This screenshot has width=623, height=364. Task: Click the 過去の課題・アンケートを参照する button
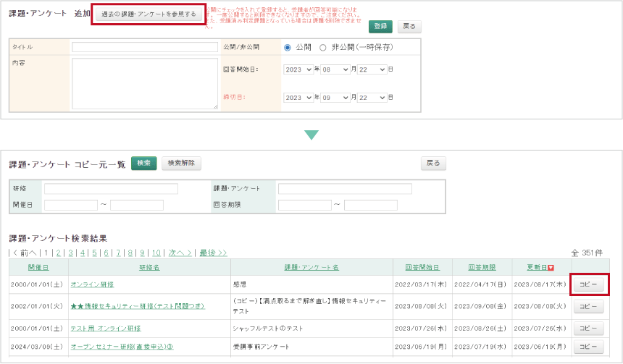[x=148, y=14]
